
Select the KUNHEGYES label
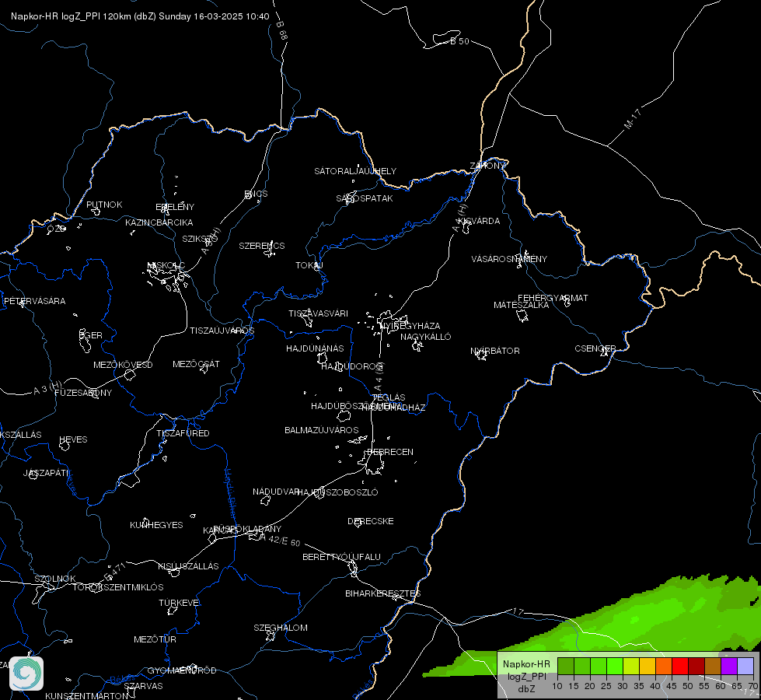[x=156, y=525]
